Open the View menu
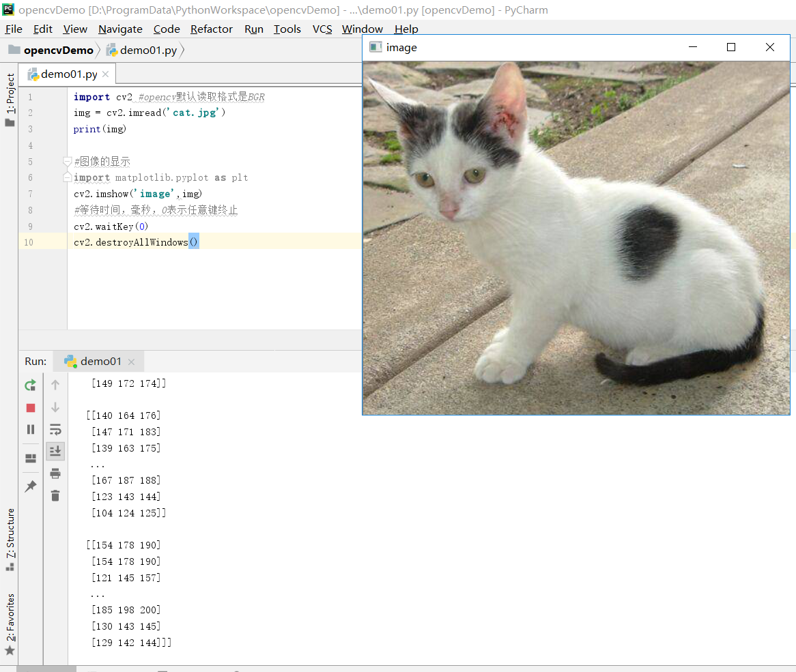Screen dimensions: 796x672 coord(75,29)
